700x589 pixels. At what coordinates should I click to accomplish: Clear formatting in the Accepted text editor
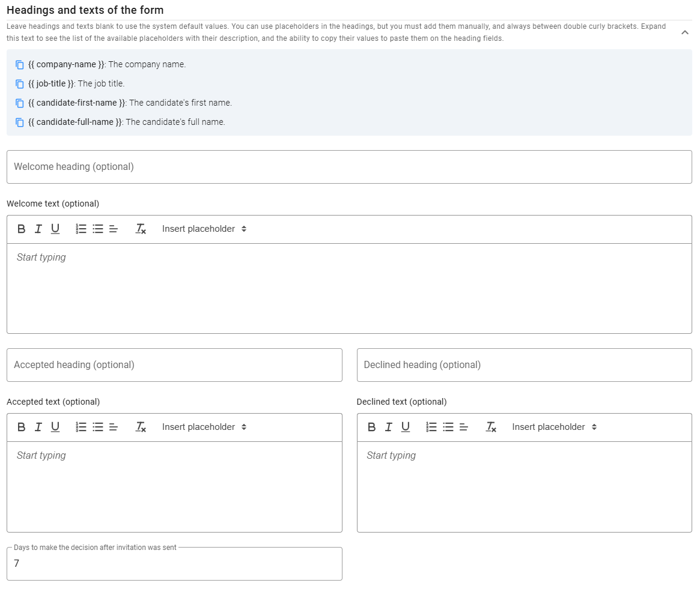141,427
